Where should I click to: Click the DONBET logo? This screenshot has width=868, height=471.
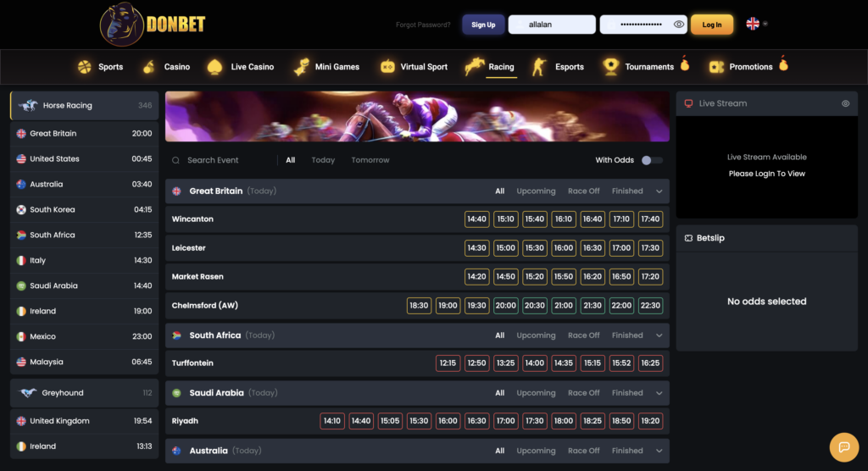pos(153,25)
